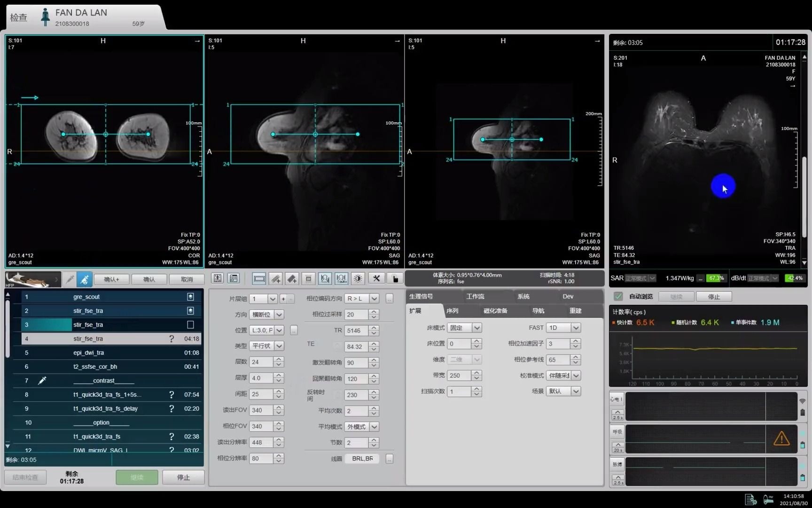Switch to the Dev tab

(568, 296)
